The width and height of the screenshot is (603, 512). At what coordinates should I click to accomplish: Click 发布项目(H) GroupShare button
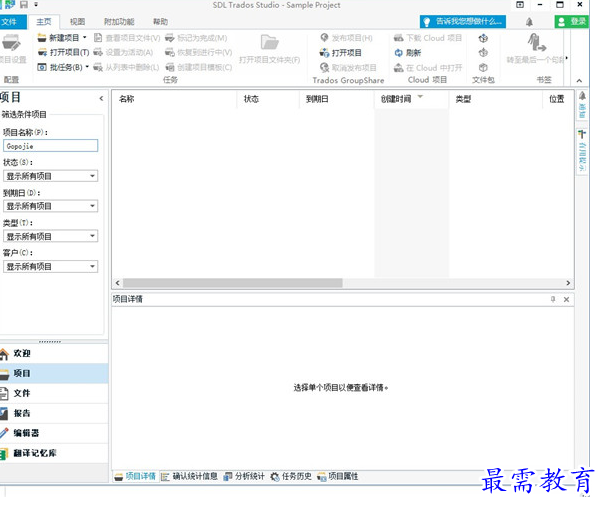pyautogui.click(x=346, y=38)
